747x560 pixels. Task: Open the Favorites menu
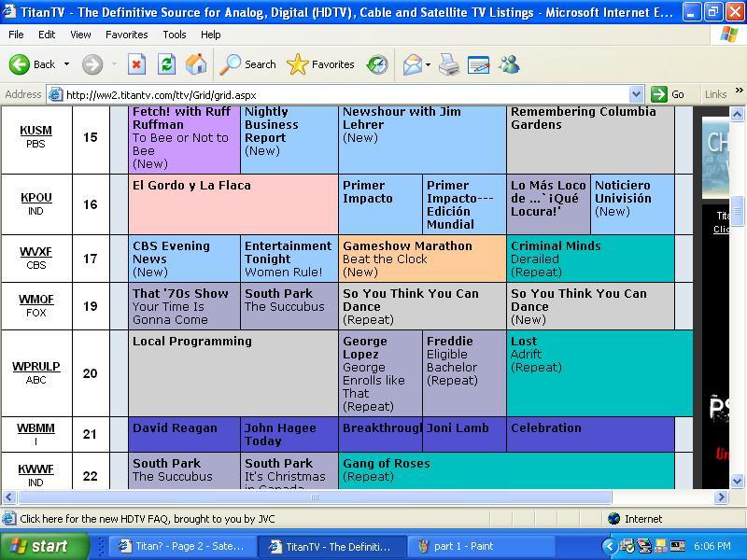[127, 35]
